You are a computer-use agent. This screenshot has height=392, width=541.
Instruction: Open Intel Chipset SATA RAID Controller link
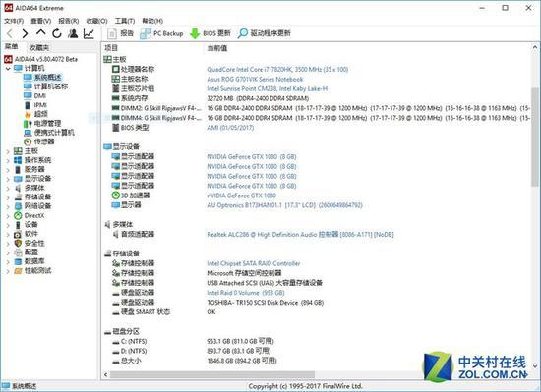[x=253, y=263]
